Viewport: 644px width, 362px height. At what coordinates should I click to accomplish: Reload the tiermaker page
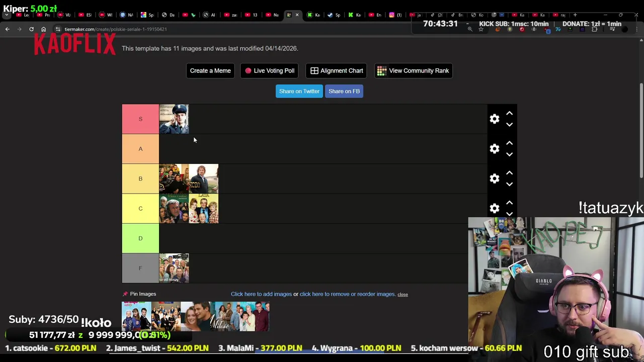click(31, 29)
